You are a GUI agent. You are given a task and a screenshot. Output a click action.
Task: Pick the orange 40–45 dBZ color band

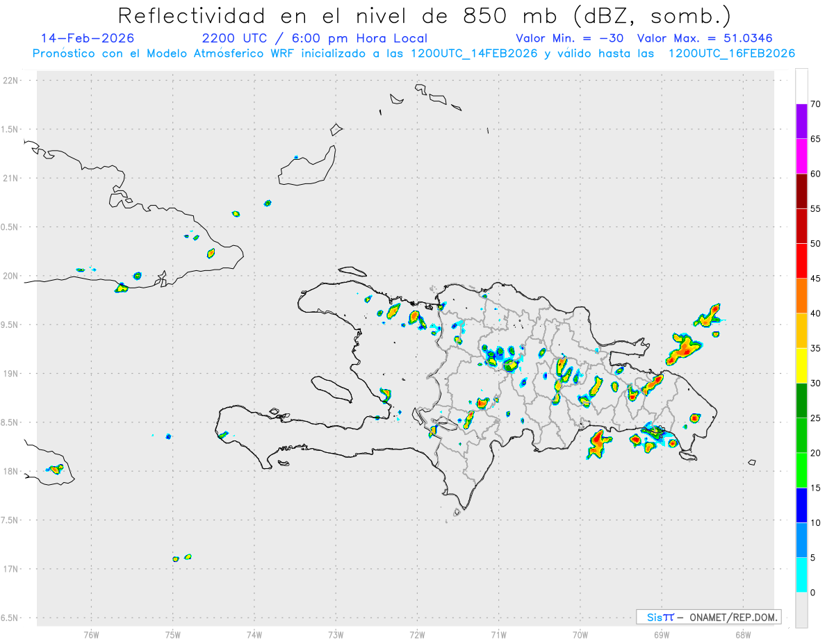tap(801, 296)
